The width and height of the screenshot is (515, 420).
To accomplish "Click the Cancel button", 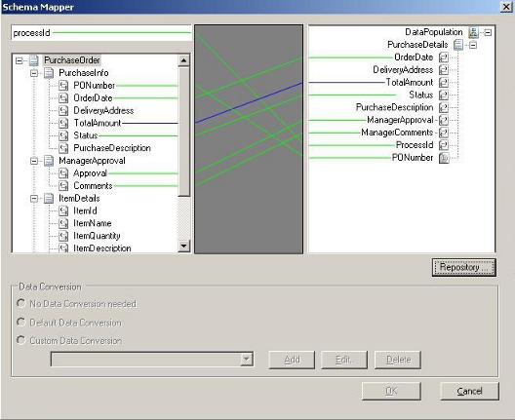I will point(469,391).
